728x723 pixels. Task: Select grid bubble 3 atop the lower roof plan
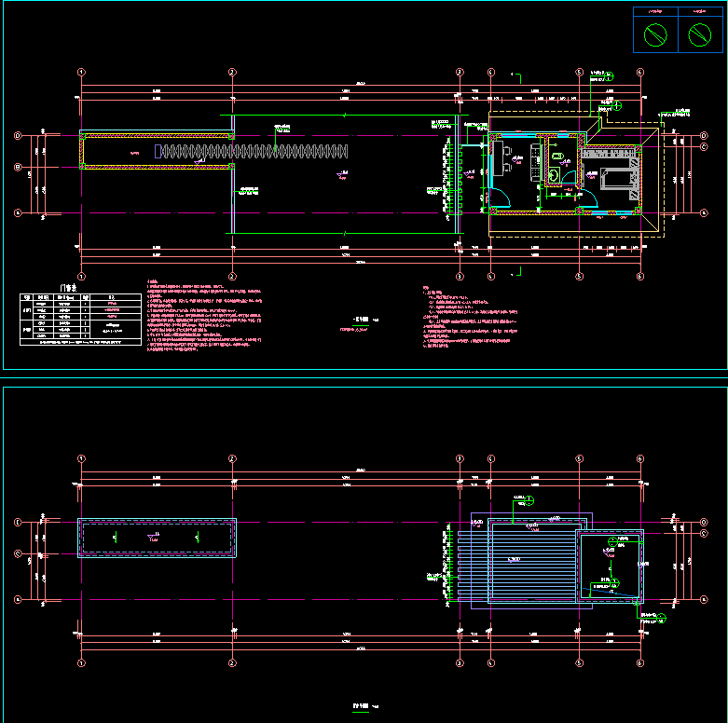tap(459, 458)
